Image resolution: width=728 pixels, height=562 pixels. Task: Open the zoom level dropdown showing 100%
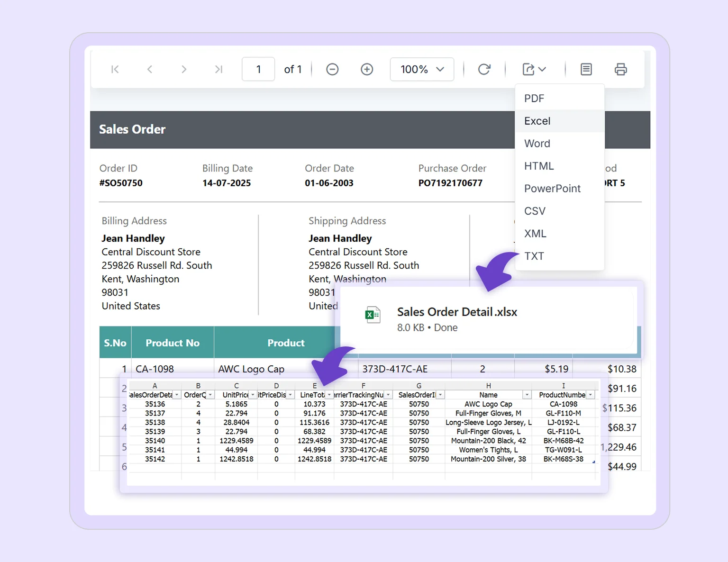[x=421, y=69]
